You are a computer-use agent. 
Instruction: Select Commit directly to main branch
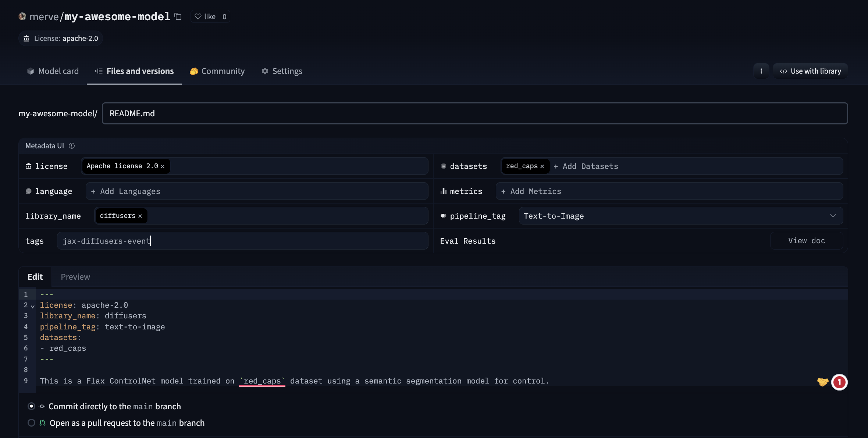(x=32, y=406)
